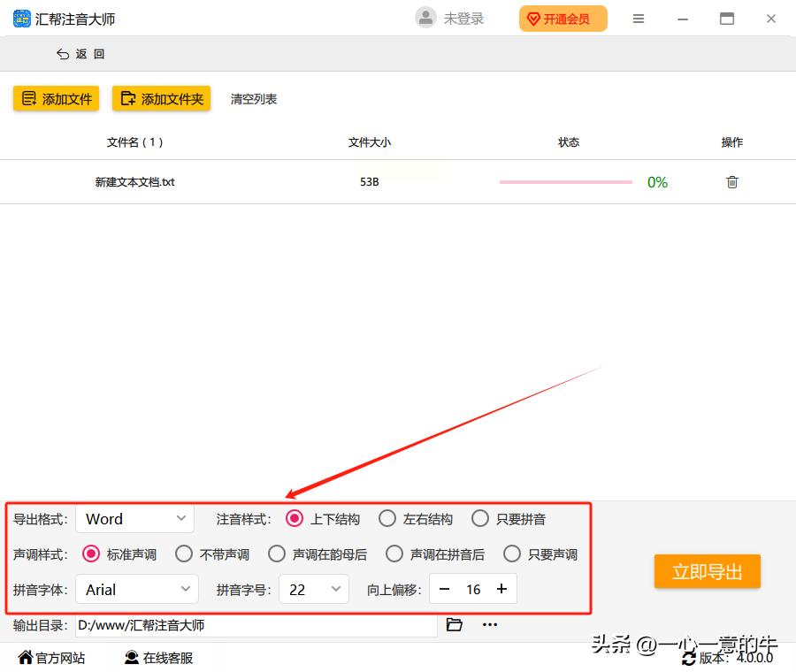The image size is (796, 672).
Task: Open the 导出格式 Word format dropdown
Action: point(134,519)
